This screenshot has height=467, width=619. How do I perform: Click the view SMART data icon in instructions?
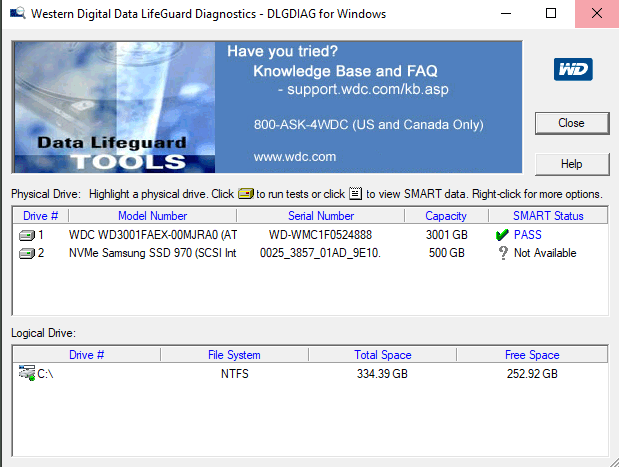tap(355, 193)
